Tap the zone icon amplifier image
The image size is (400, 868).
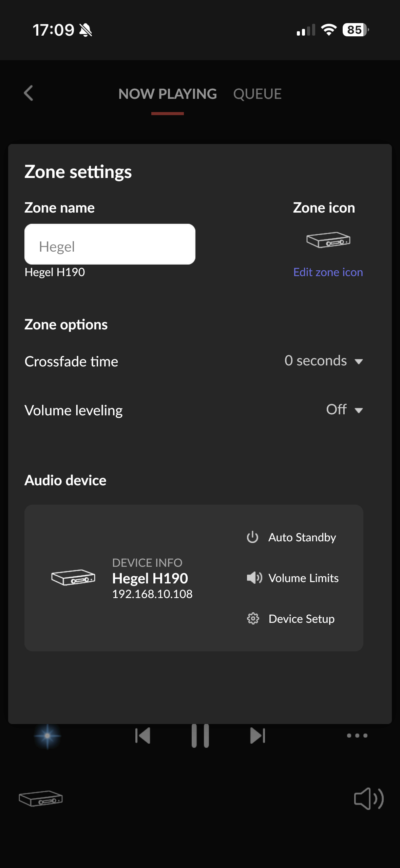tap(328, 240)
